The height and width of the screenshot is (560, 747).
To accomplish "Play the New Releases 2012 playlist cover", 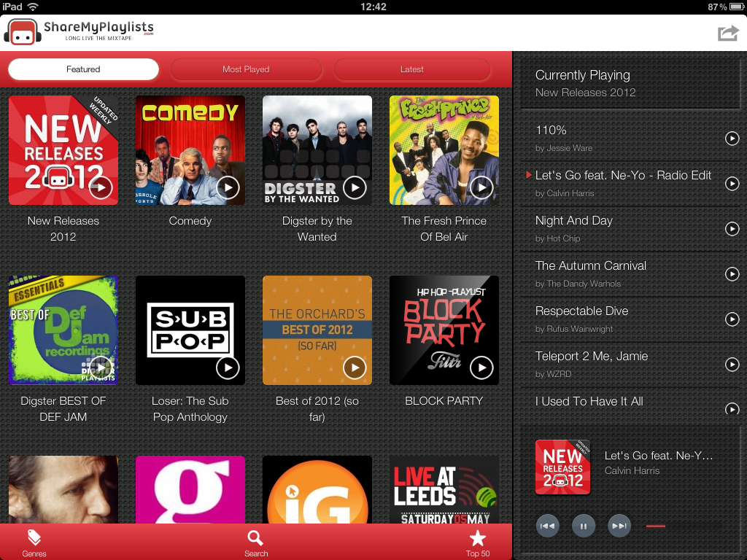I will click(101, 187).
